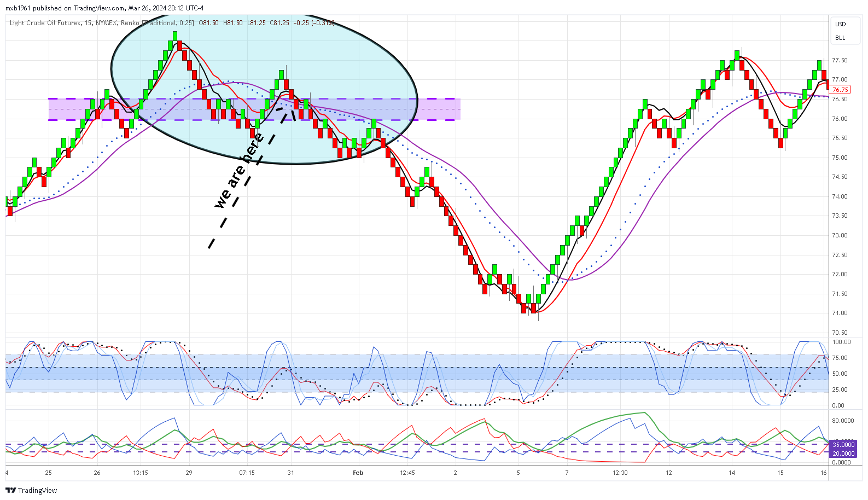868x500 pixels.
Task: Click the 70.50 price axis label
Action: (840, 333)
